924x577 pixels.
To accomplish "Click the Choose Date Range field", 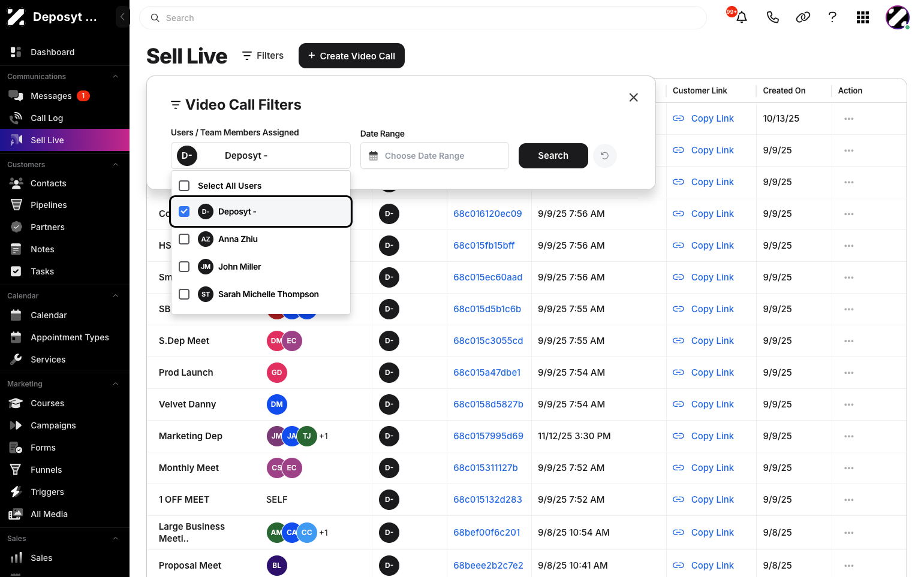I will click(435, 156).
